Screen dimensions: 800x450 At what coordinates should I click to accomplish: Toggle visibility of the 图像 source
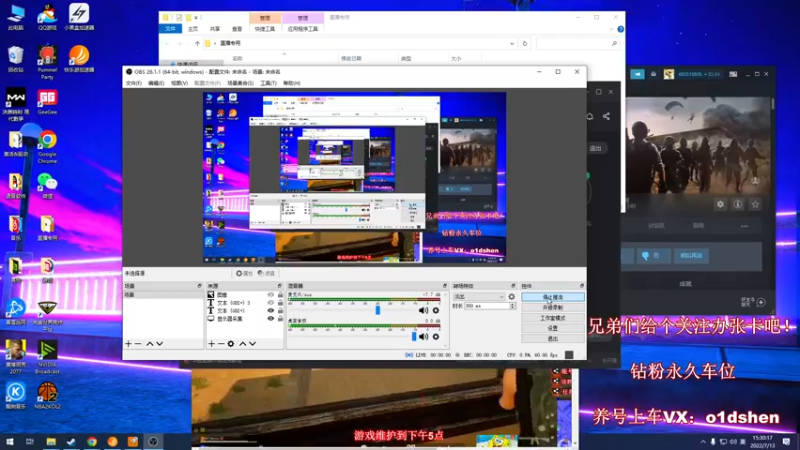271,295
